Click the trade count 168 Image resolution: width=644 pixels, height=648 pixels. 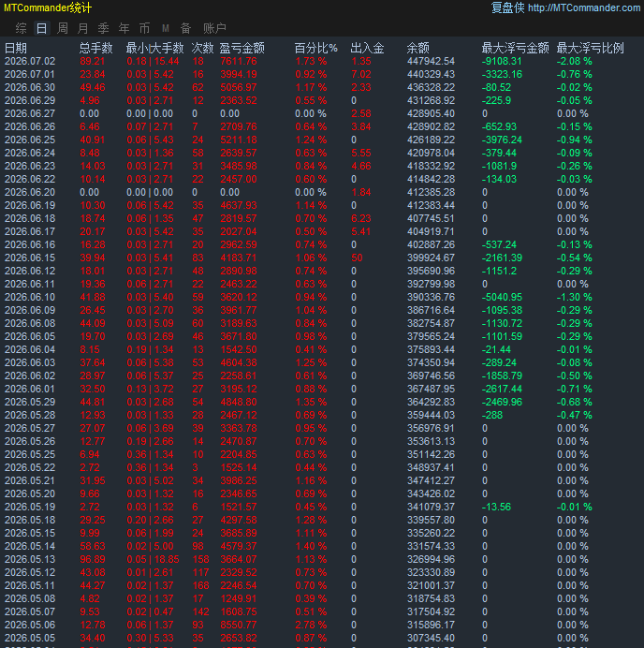coord(200,585)
